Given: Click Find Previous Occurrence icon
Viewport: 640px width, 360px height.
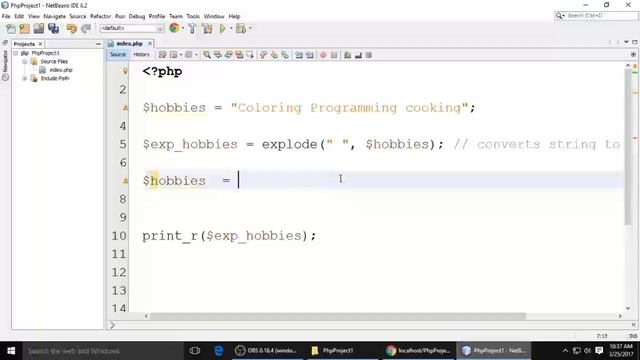Looking at the screenshot, I should (218, 55).
